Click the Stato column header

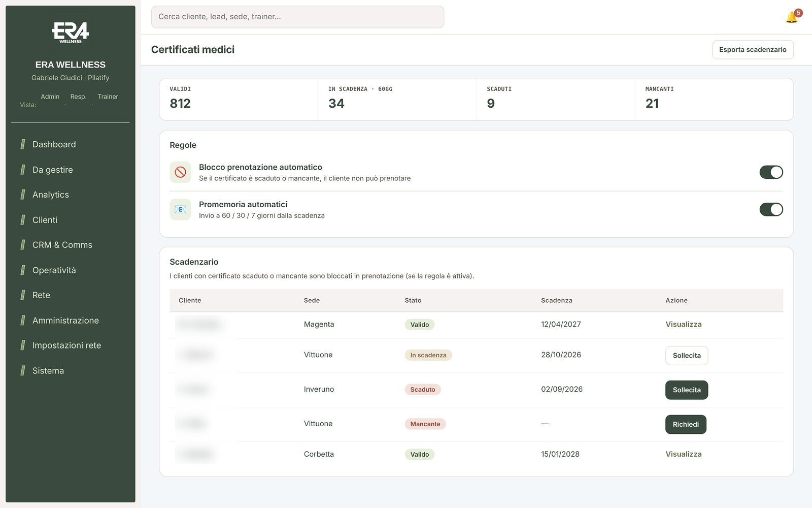coord(413,300)
